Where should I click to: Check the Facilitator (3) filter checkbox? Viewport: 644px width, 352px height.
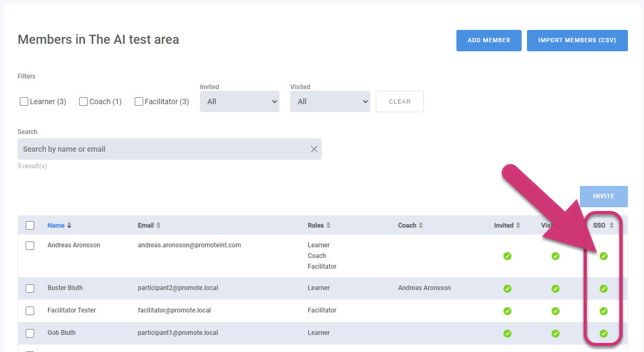(x=139, y=101)
